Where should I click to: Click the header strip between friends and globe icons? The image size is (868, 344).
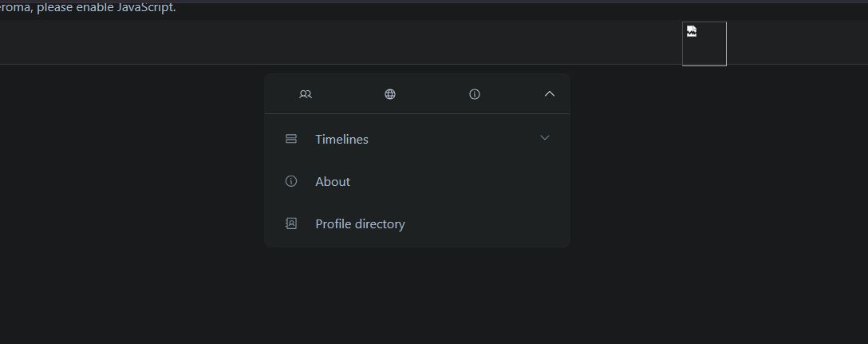348,94
